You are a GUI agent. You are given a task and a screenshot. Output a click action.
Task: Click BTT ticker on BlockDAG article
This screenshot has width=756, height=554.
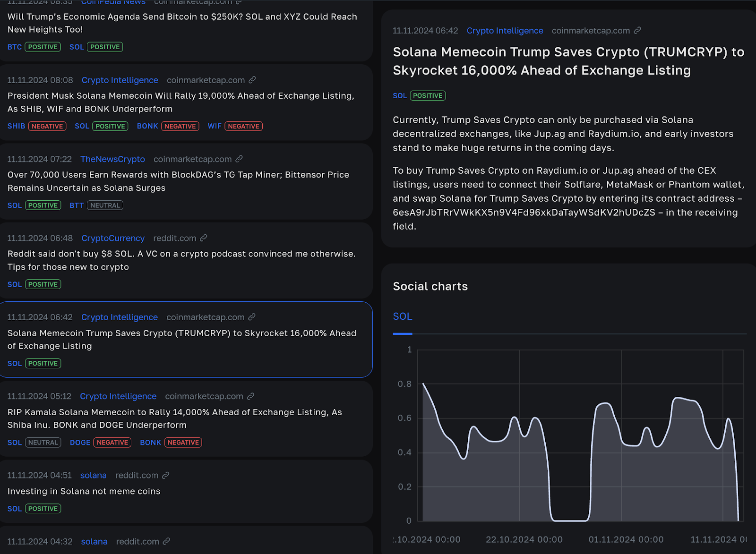pyautogui.click(x=77, y=205)
